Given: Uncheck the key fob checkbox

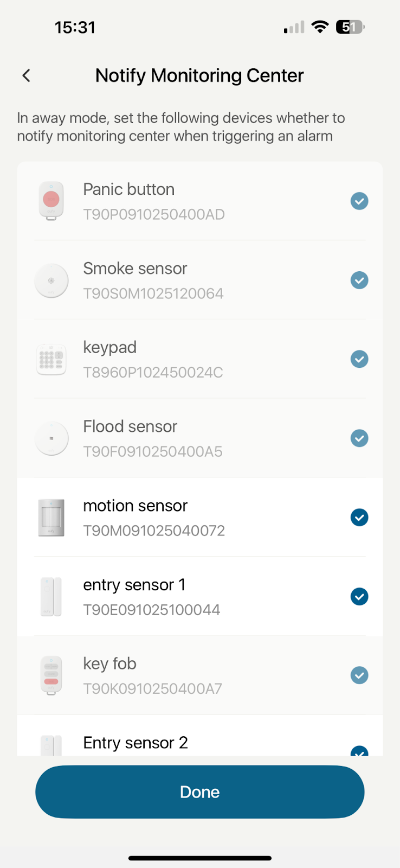Looking at the screenshot, I should click(x=359, y=675).
